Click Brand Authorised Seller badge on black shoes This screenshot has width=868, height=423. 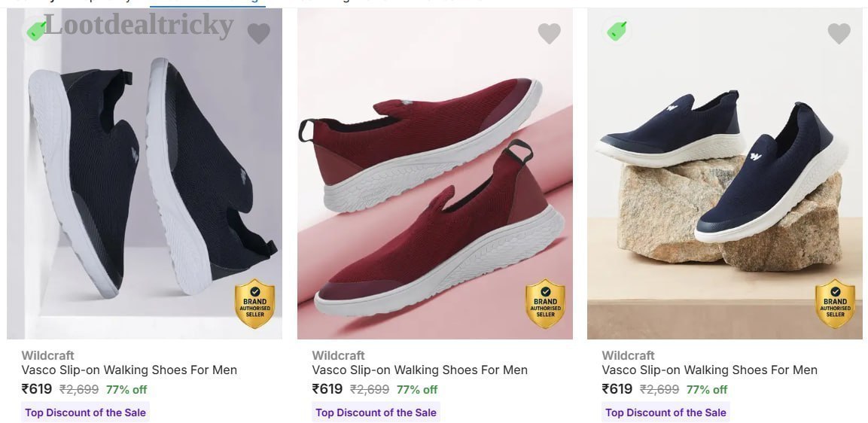pos(254,304)
